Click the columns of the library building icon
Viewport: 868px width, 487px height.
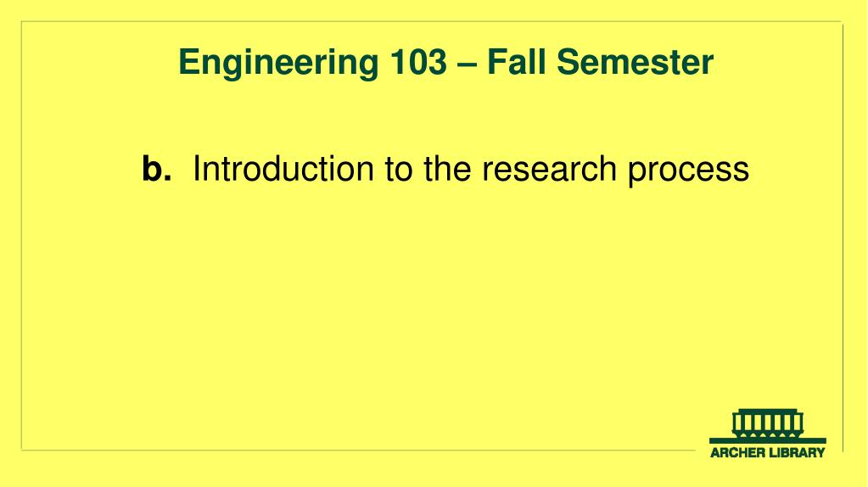(x=768, y=424)
